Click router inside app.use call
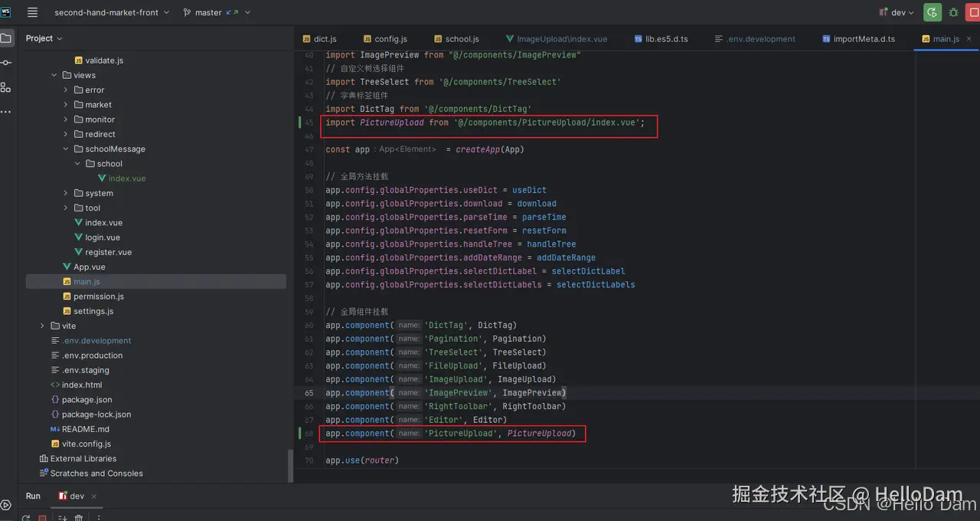This screenshot has height=521, width=980. (379, 460)
